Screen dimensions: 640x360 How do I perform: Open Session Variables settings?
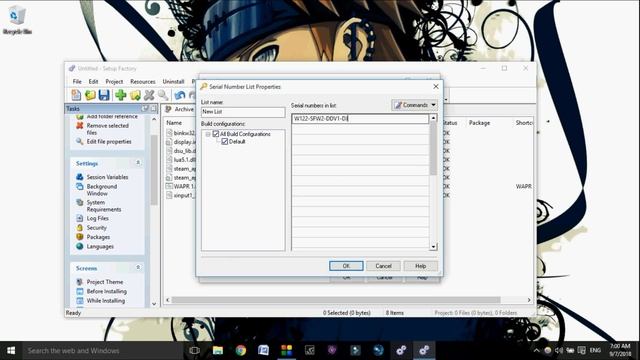pyautogui.click(x=107, y=177)
